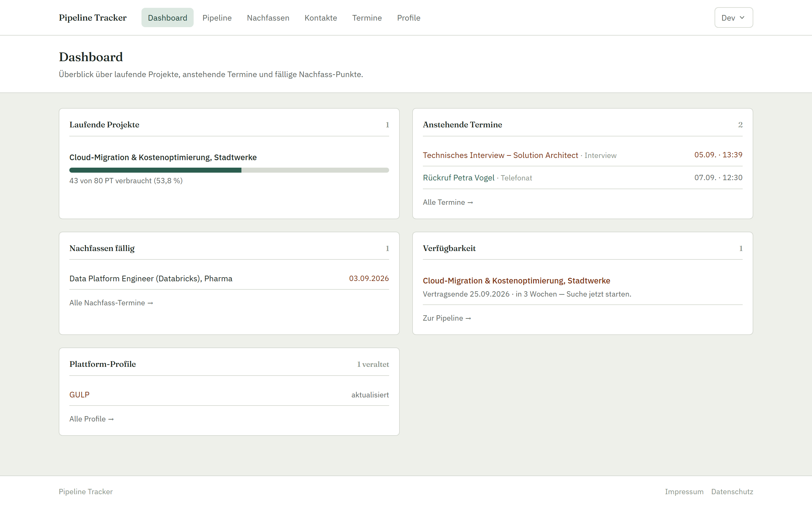The height and width of the screenshot is (507, 812).
Task: Click the 'Telefonat' type label
Action: (516, 178)
